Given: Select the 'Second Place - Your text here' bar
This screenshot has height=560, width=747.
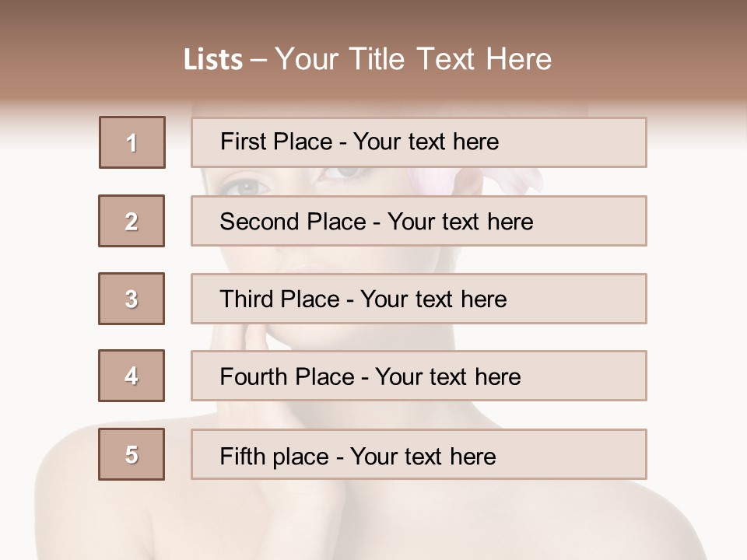Looking at the screenshot, I should [x=419, y=221].
